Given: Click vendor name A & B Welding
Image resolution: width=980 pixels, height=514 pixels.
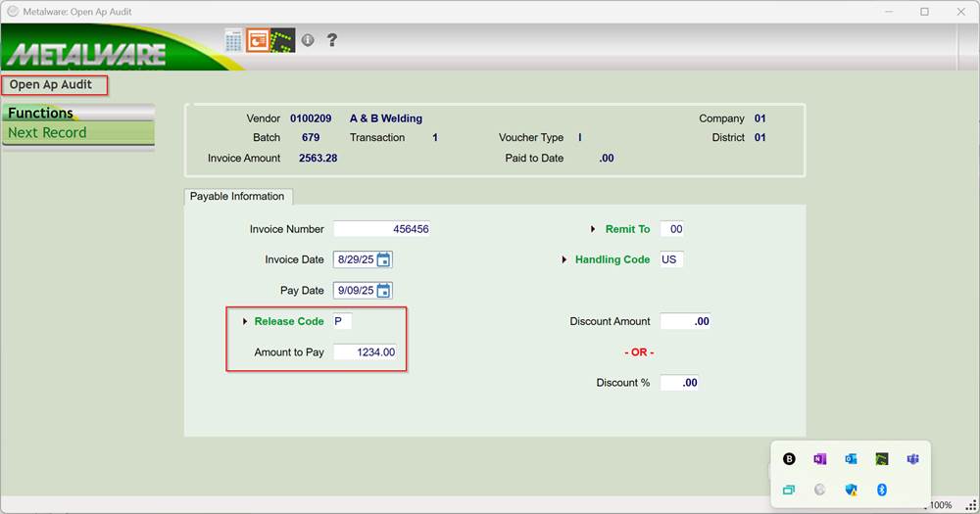Looking at the screenshot, I should tap(385, 118).
